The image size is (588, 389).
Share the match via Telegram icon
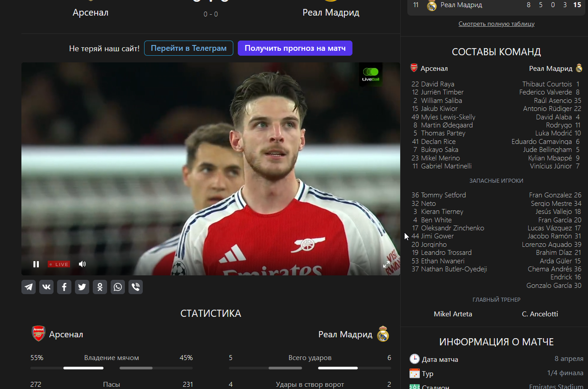[x=29, y=287]
